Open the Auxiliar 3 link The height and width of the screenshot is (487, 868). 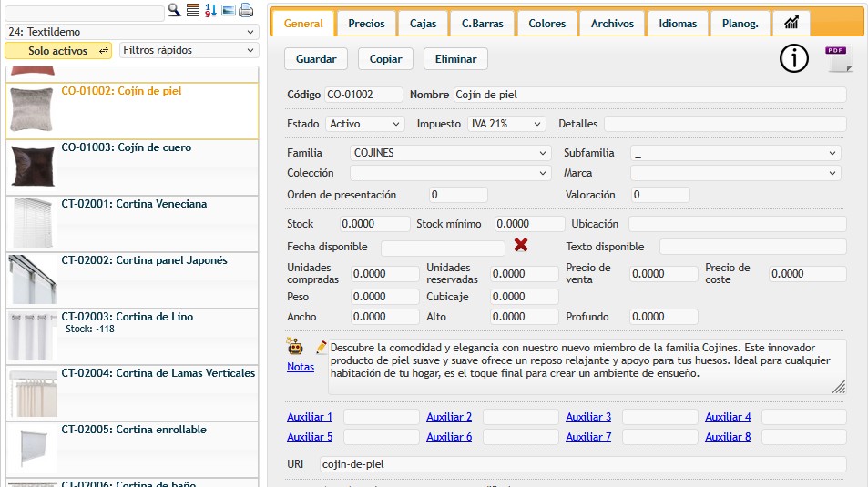pyautogui.click(x=588, y=417)
